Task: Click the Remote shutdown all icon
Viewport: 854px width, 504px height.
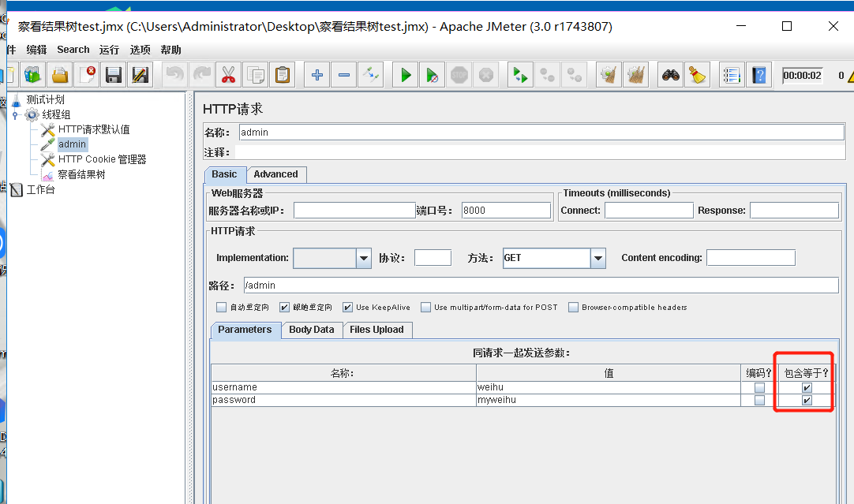Action: pyautogui.click(x=575, y=75)
